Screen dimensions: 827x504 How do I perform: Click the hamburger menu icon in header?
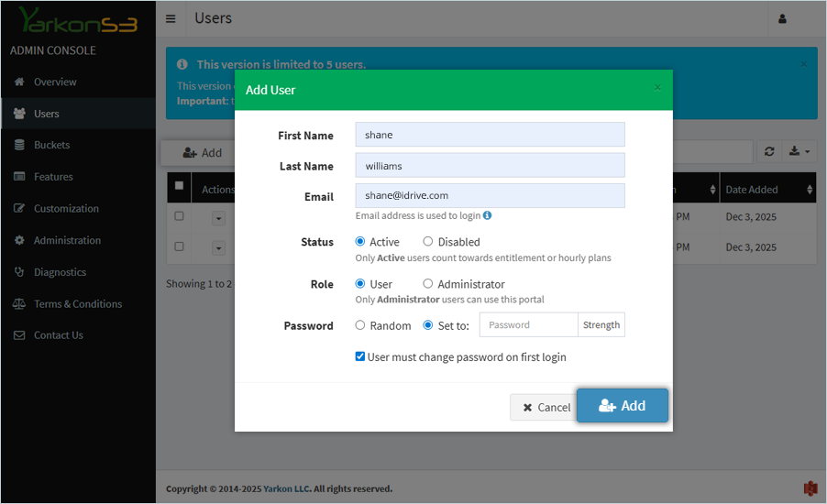[171, 18]
